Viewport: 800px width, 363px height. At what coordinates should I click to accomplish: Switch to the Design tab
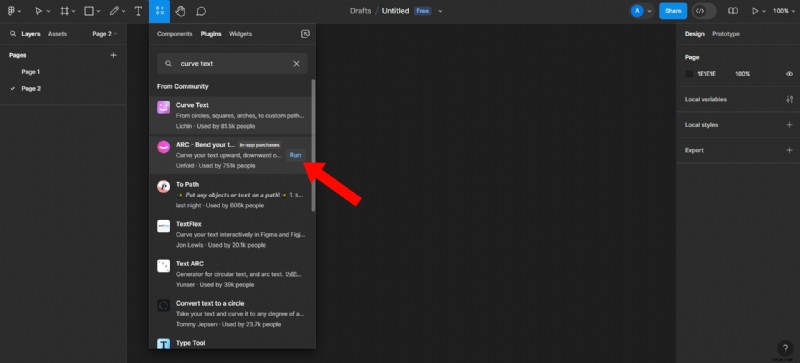pos(694,34)
